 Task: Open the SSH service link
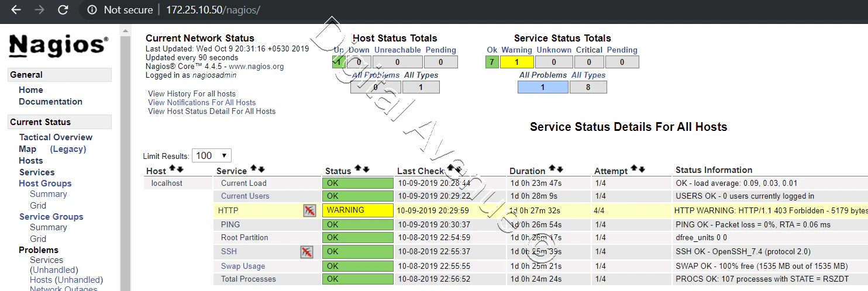pos(229,252)
